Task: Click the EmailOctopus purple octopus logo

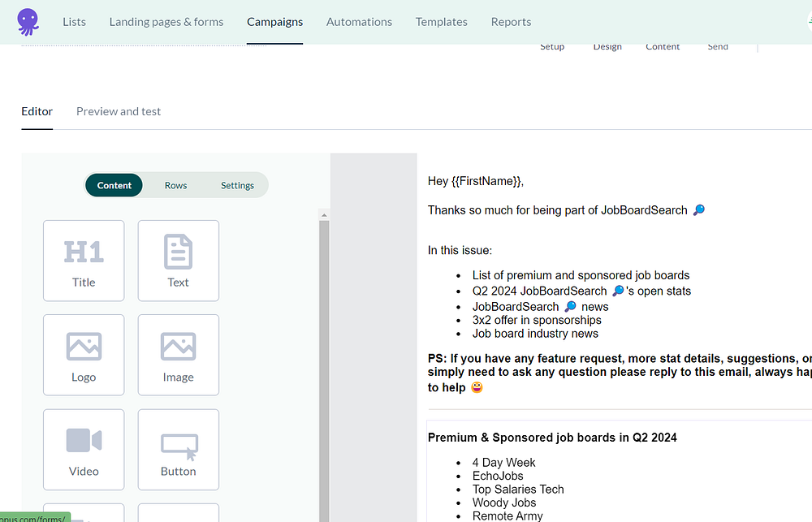Action: (x=28, y=22)
